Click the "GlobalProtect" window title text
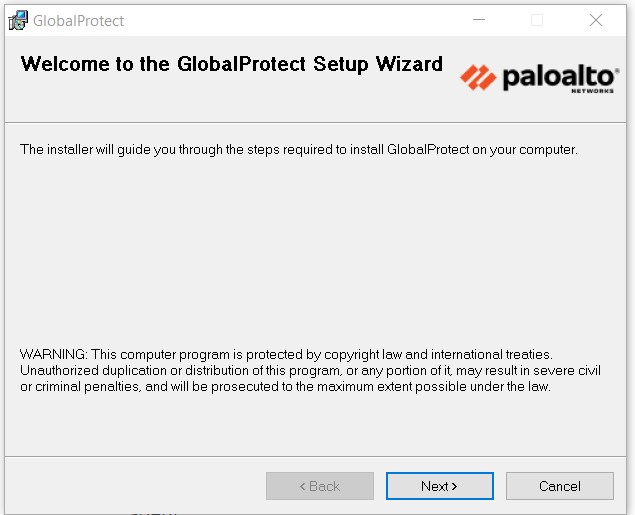The image size is (635, 515). tap(79, 20)
